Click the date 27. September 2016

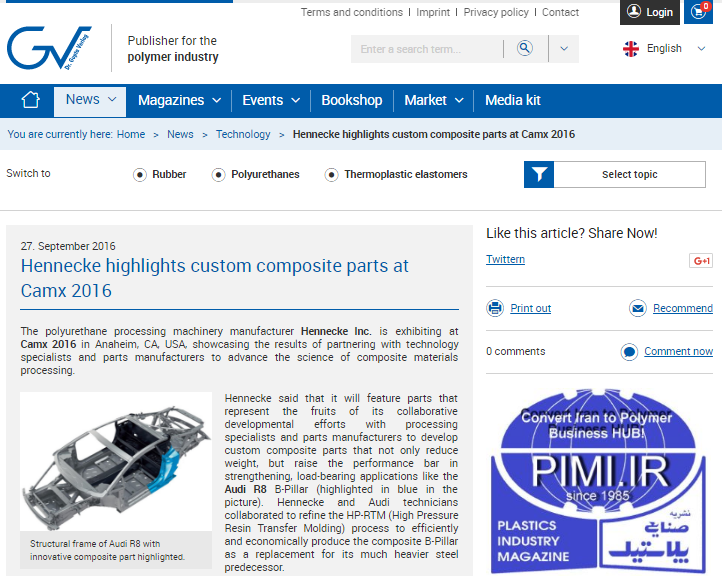pyautogui.click(x=68, y=246)
